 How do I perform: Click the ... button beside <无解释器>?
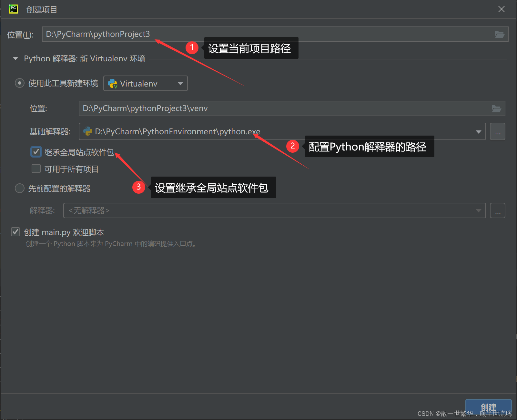click(498, 210)
